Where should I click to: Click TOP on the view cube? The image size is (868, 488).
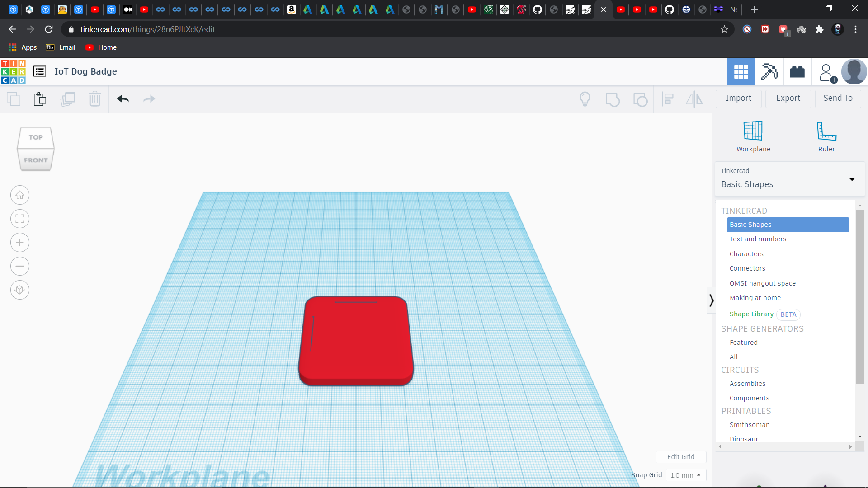click(x=35, y=137)
